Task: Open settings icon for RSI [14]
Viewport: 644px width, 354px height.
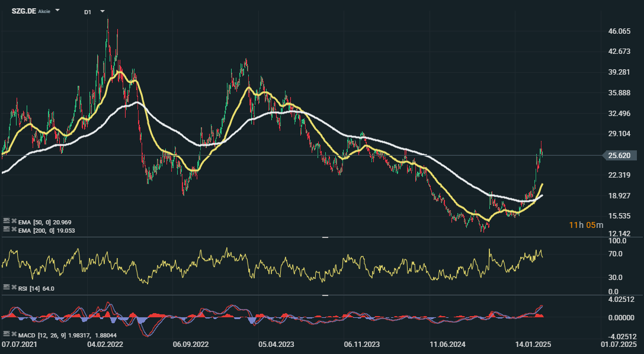Action: (6, 288)
